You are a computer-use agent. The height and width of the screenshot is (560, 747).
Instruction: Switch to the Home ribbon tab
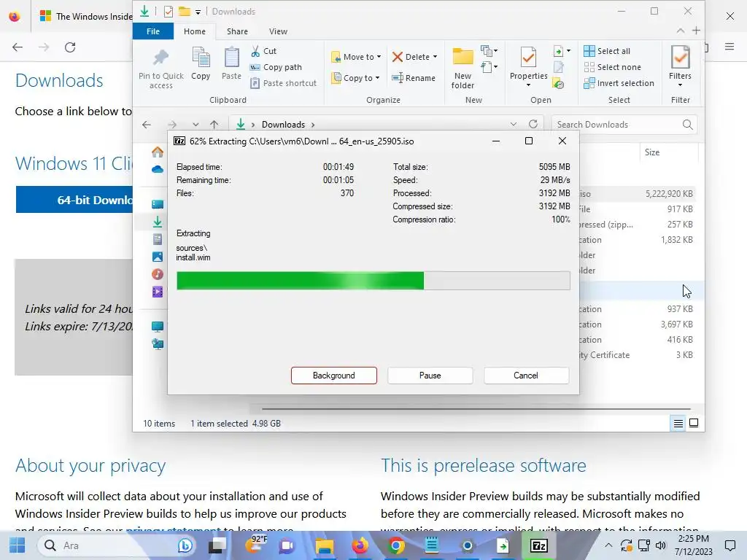click(x=195, y=31)
